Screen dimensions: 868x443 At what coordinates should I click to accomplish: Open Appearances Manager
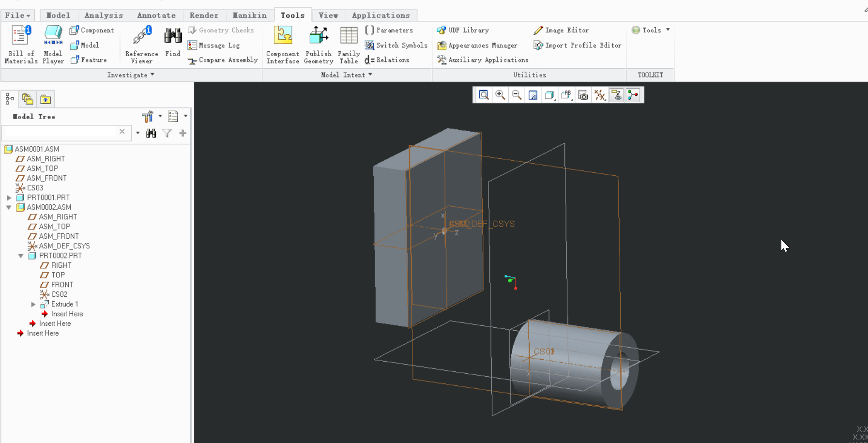[477, 46]
